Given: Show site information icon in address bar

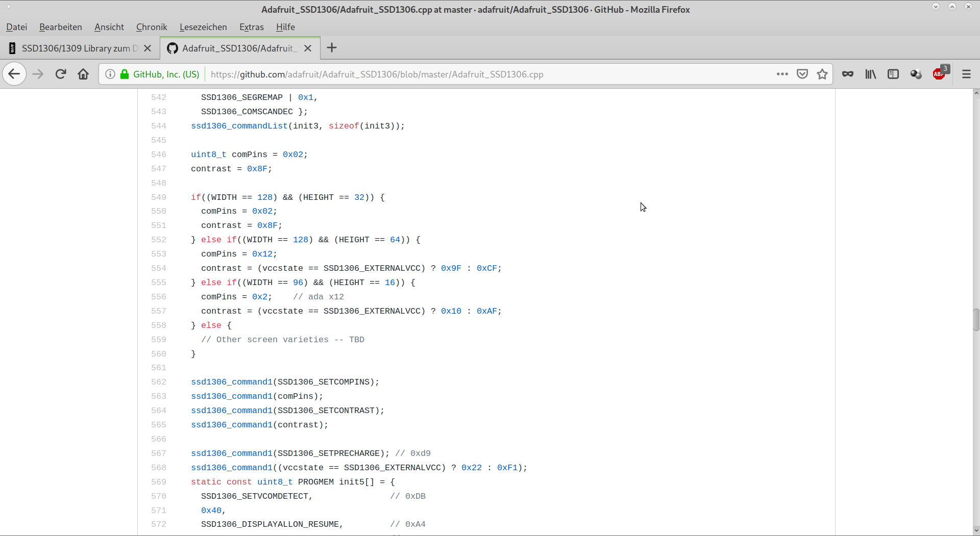Looking at the screenshot, I should point(110,74).
